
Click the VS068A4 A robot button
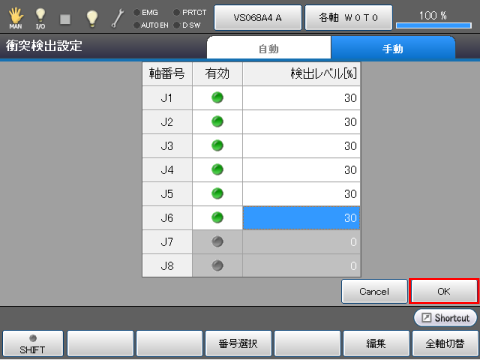tap(258, 18)
